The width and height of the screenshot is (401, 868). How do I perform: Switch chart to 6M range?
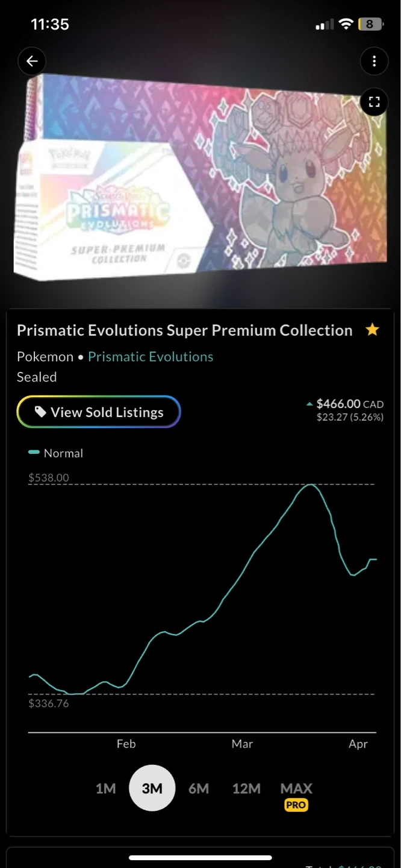point(198,788)
